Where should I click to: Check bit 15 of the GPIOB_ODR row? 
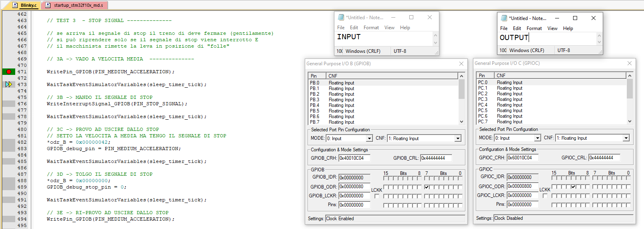386,187
